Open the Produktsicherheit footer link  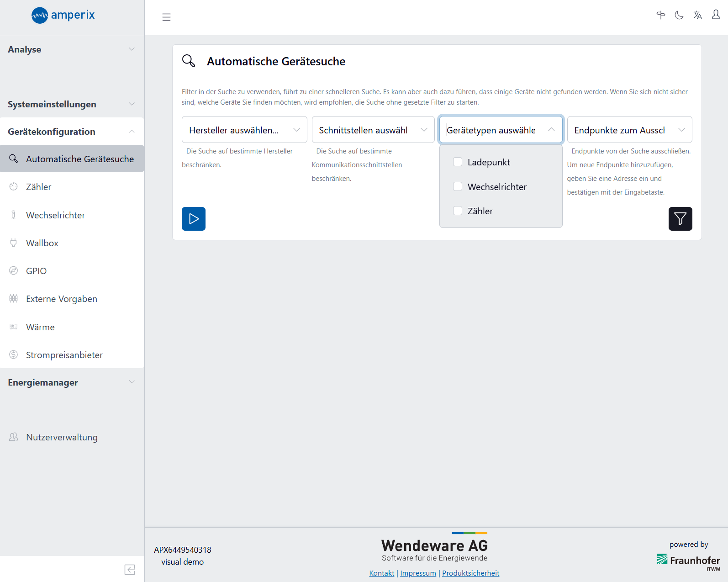point(470,573)
